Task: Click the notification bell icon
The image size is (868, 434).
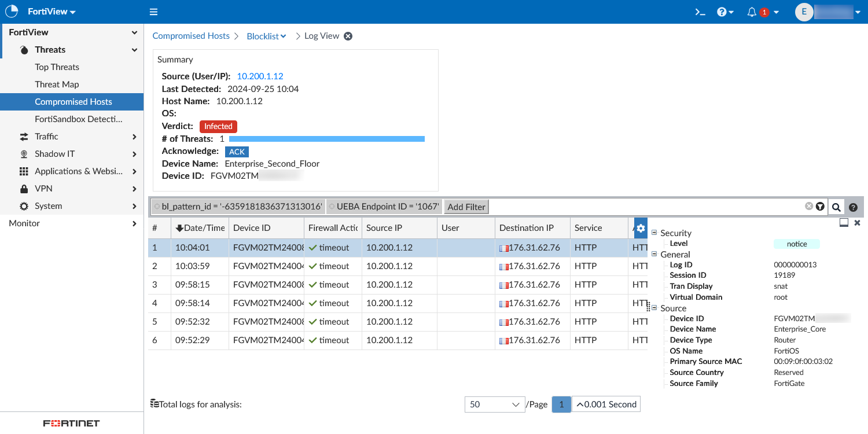Action: coord(752,12)
